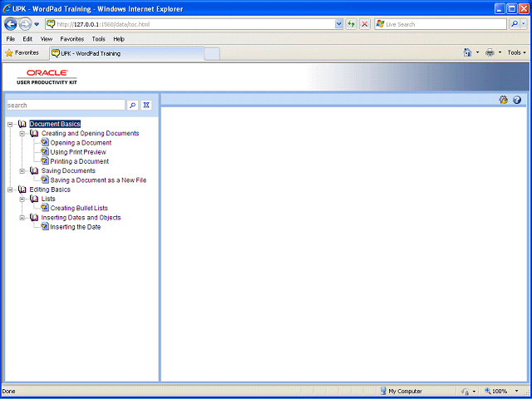Click the book icon beside Inserting Dates and Objects

[34, 218]
